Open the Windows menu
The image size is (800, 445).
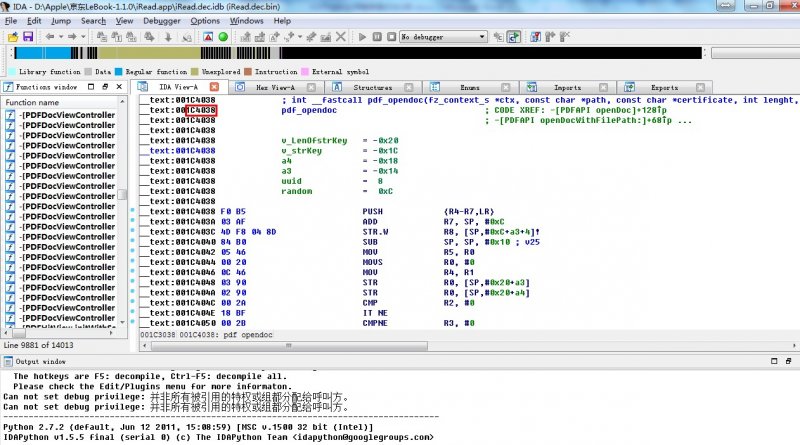click(246, 21)
